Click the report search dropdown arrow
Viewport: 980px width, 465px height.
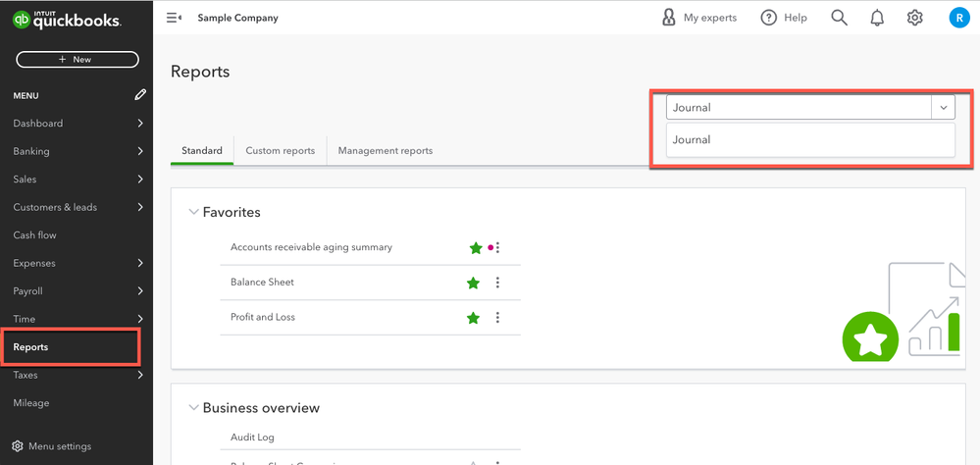943,108
